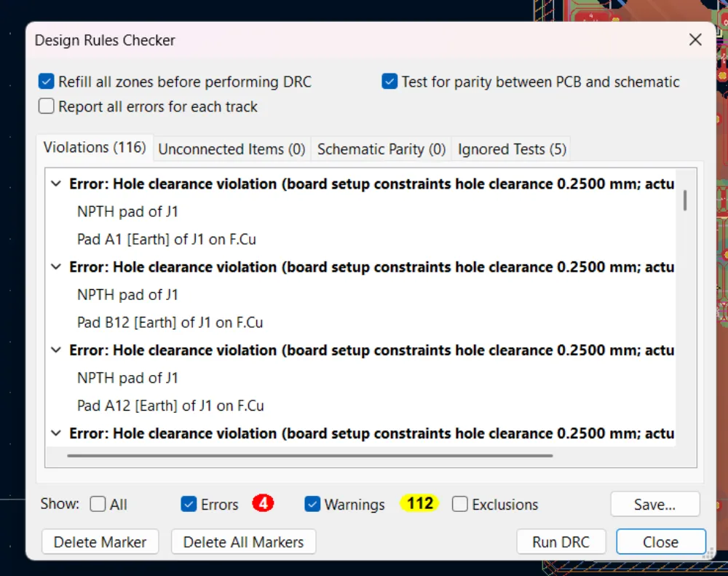Uncheck the Errors filter checkbox
The width and height of the screenshot is (728, 576).
point(189,504)
